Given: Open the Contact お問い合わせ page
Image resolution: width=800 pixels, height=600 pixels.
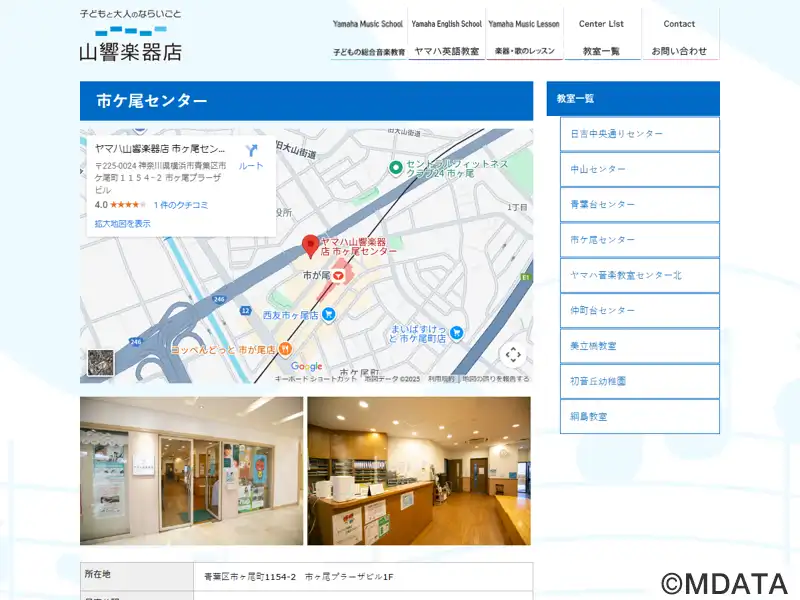Looking at the screenshot, I should click(x=679, y=36).
